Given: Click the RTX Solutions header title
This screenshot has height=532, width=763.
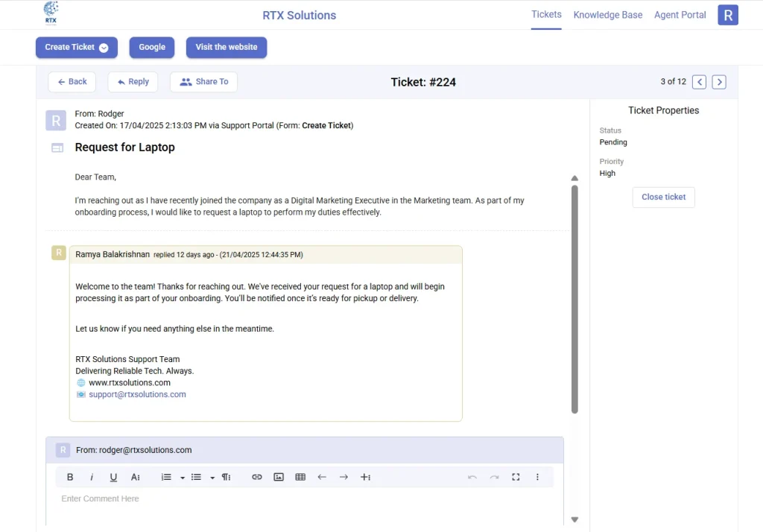Looking at the screenshot, I should coord(300,16).
